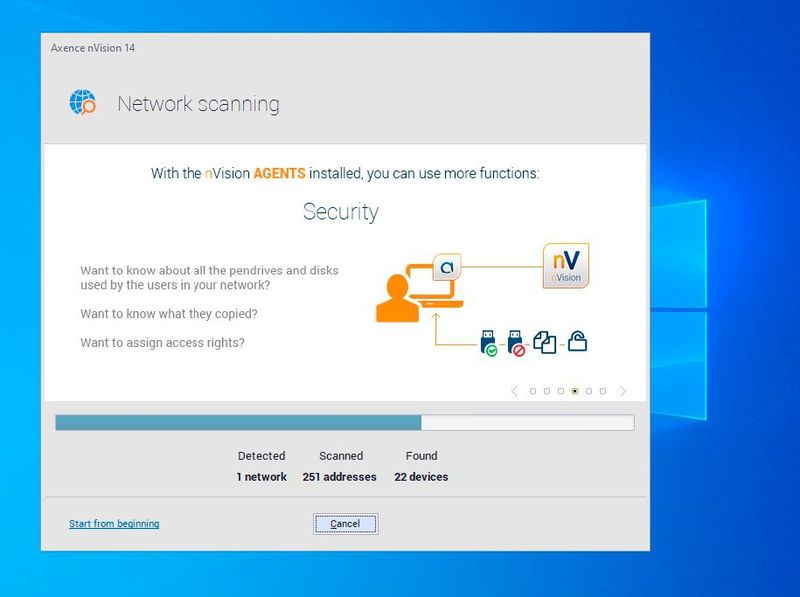The height and width of the screenshot is (597, 800).
Task: Click the nVision logo badge in the illustration
Action: pyautogui.click(x=565, y=266)
